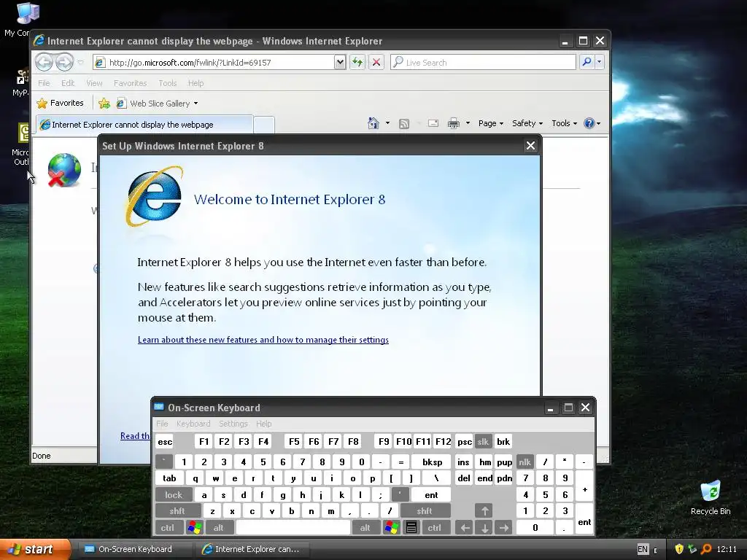Screen dimensions: 747x560
Task: Click the security shield tray icon
Action: [679, 549]
